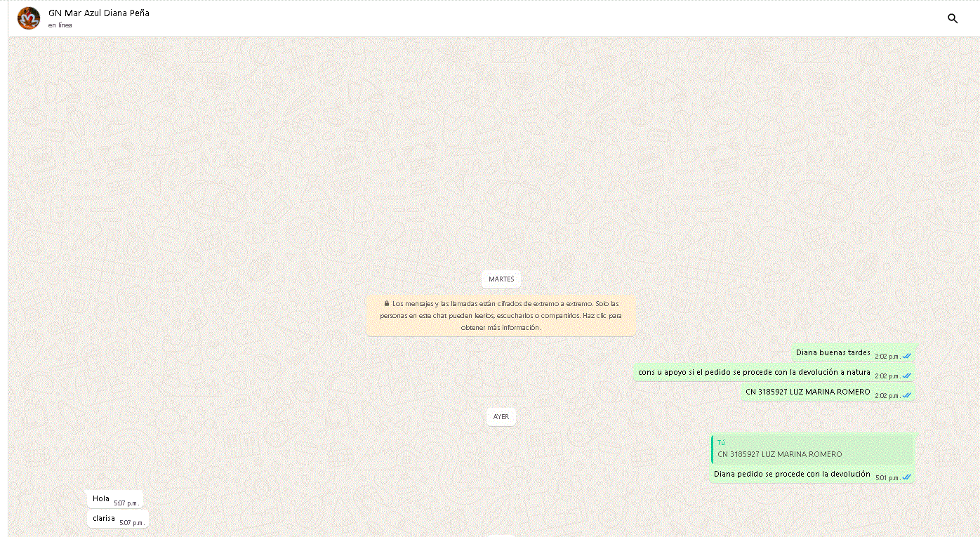Click read checkmarks beside 'devolución a natura' message
This screenshot has height=537, width=980.
(x=907, y=376)
